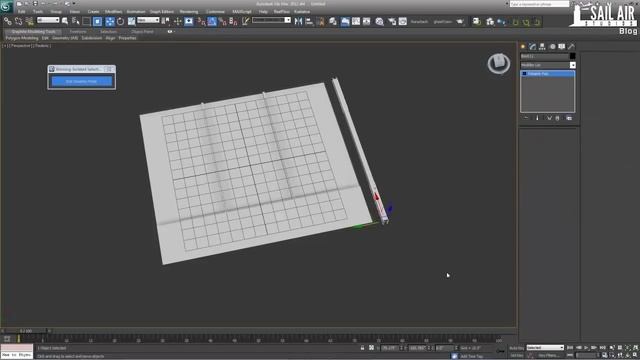
Task: Toggle the 3D Snaps button
Action: pyautogui.click(x=201, y=21)
